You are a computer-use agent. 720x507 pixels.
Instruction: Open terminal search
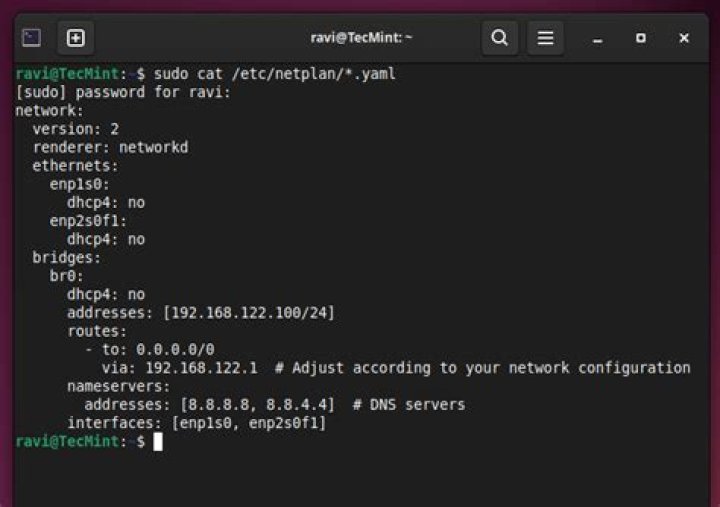pos(499,38)
